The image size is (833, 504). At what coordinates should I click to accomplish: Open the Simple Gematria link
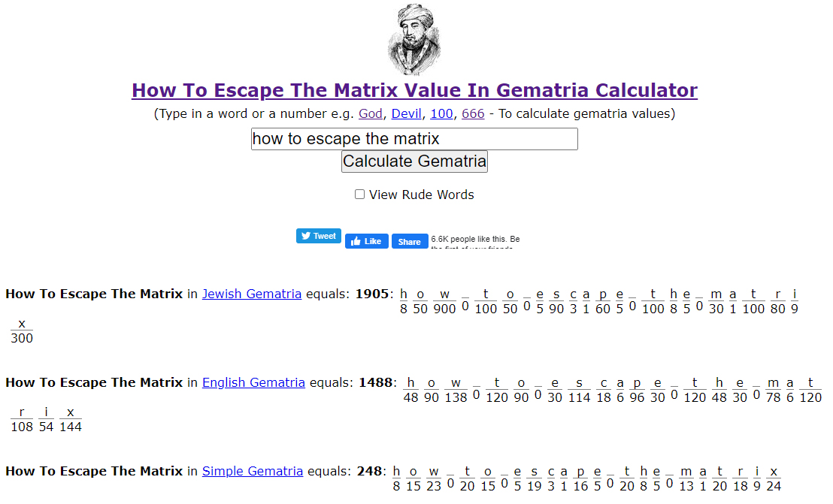pos(253,471)
